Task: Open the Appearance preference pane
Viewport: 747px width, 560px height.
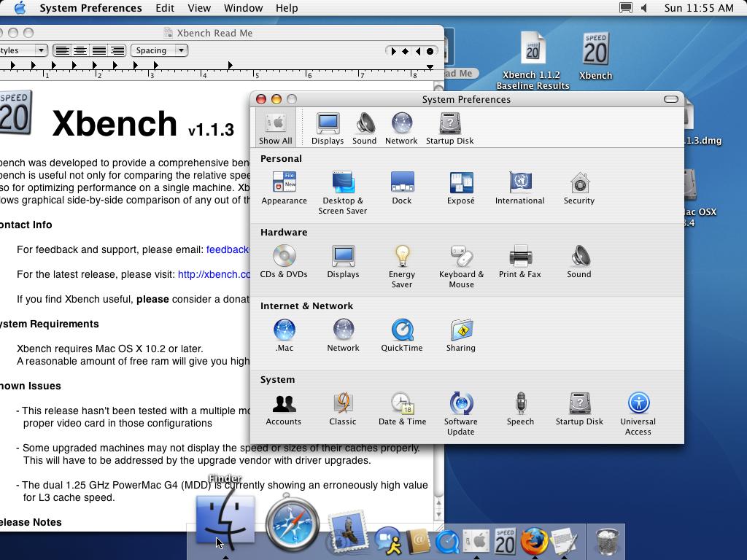Action: point(284,188)
